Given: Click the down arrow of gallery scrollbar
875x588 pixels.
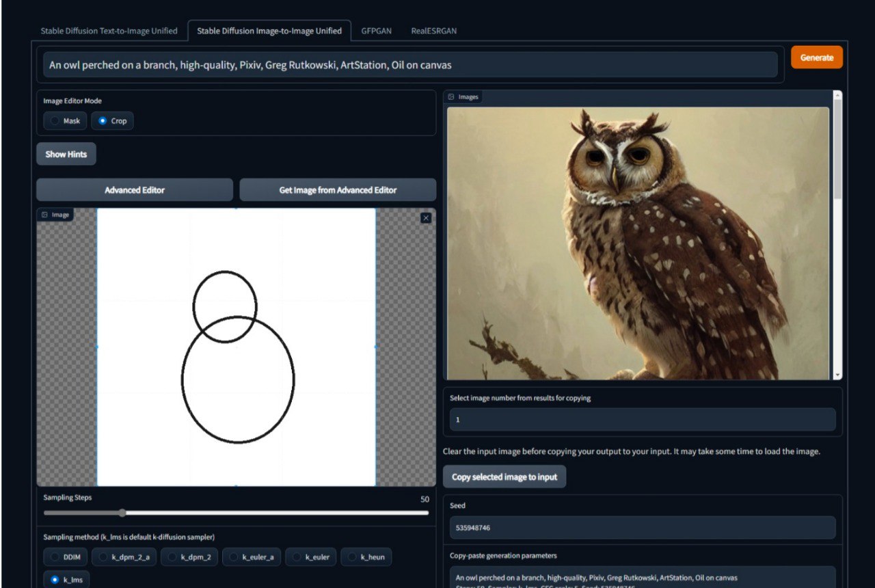Looking at the screenshot, I should tap(838, 375).
